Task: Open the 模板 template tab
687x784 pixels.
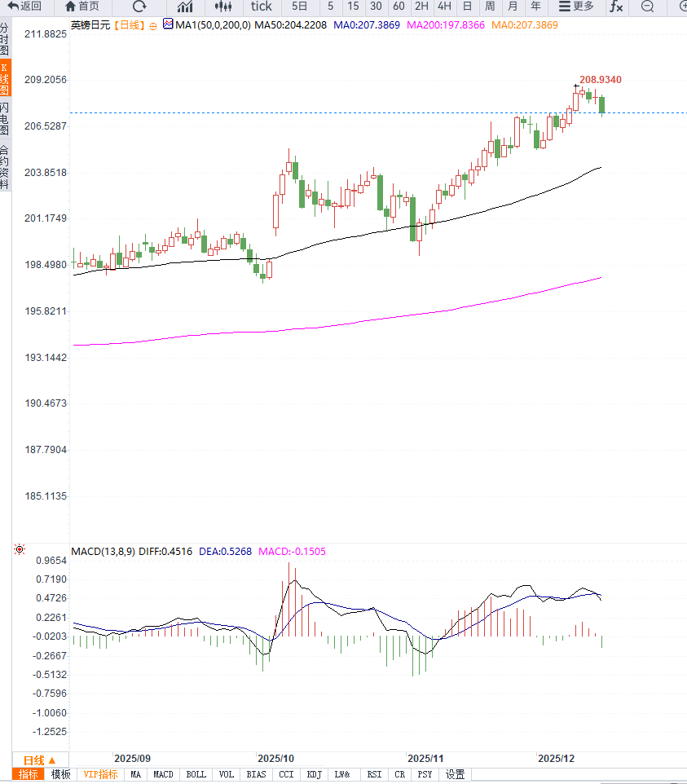Action: click(x=60, y=774)
